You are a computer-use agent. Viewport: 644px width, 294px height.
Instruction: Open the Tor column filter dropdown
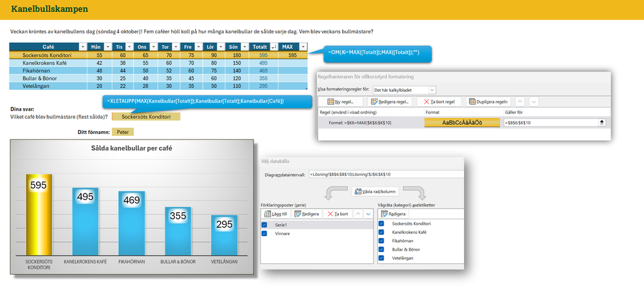click(175, 46)
